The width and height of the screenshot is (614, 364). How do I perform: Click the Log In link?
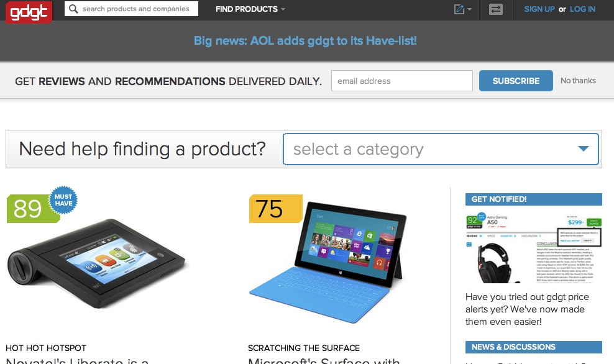(582, 9)
